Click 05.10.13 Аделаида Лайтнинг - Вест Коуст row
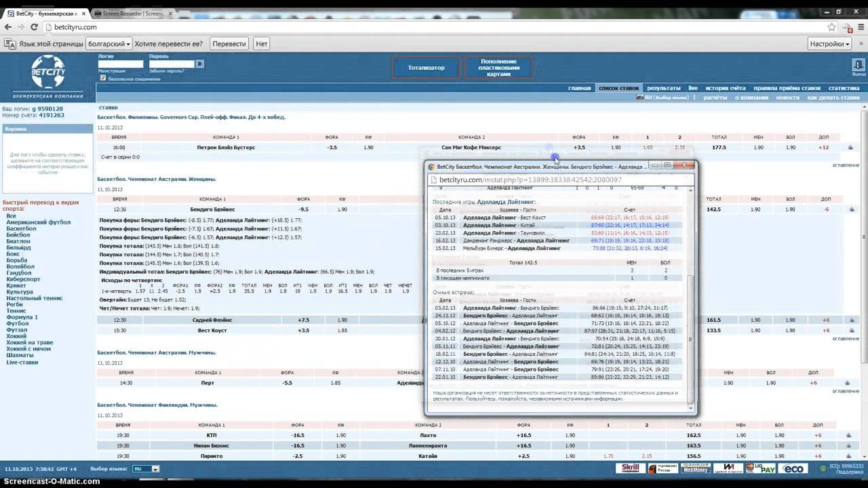 pyautogui.click(x=559, y=218)
